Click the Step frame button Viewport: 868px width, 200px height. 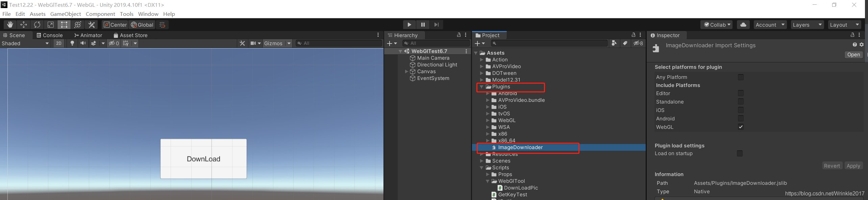437,25
